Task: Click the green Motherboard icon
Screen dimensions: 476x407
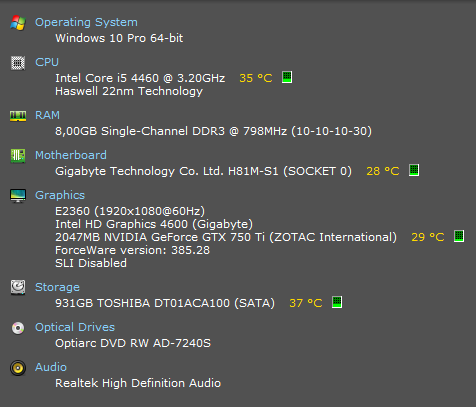Action: click(18, 156)
